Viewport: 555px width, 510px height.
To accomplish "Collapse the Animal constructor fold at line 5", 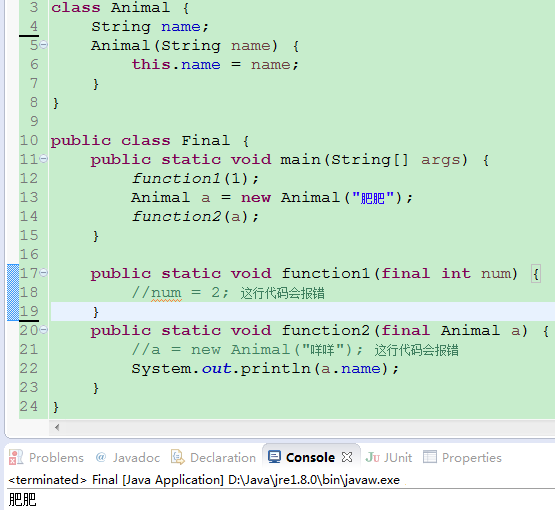I will 44,45.
